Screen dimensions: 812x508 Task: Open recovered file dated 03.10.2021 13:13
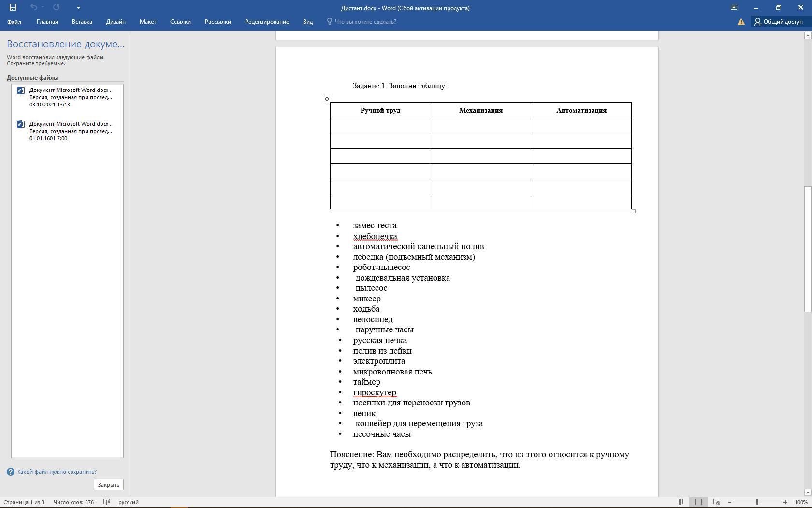pyautogui.click(x=68, y=97)
